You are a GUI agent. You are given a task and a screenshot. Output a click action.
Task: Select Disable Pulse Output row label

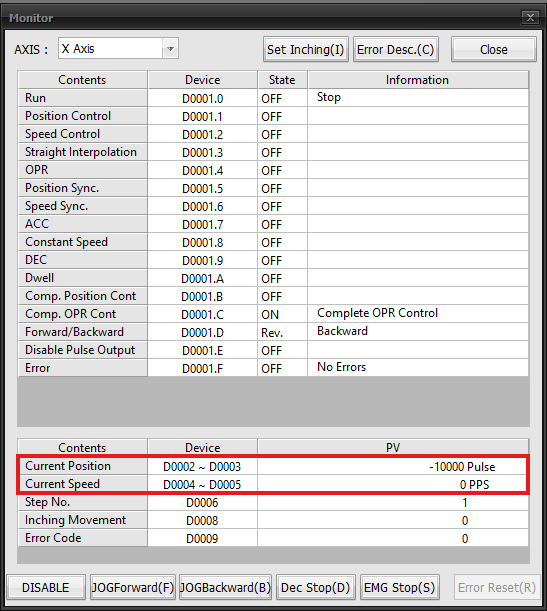83,350
